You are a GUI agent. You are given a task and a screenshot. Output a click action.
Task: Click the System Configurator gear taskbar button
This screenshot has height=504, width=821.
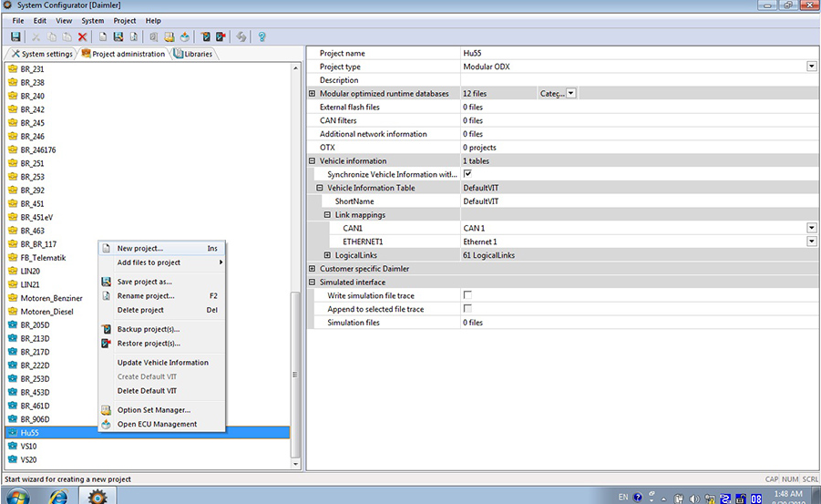click(97, 496)
